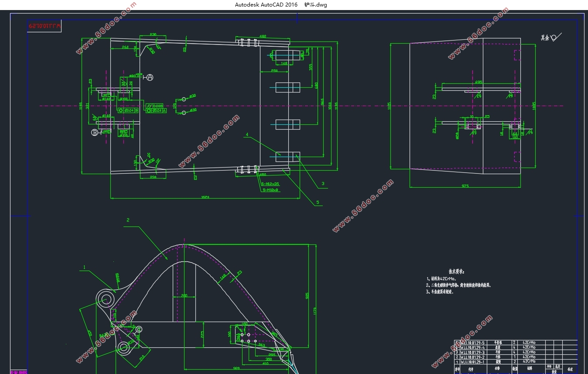Click table cell WJJ.10.81.29-5
Image resolution: width=588 pixels, height=374 pixels.
(x=472, y=343)
